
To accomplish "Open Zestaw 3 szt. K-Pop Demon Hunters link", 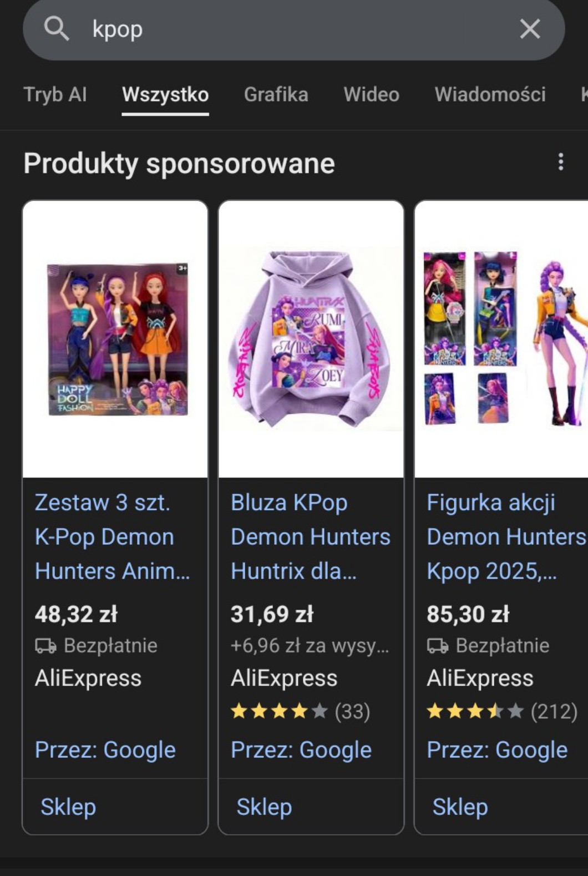I will point(112,536).
